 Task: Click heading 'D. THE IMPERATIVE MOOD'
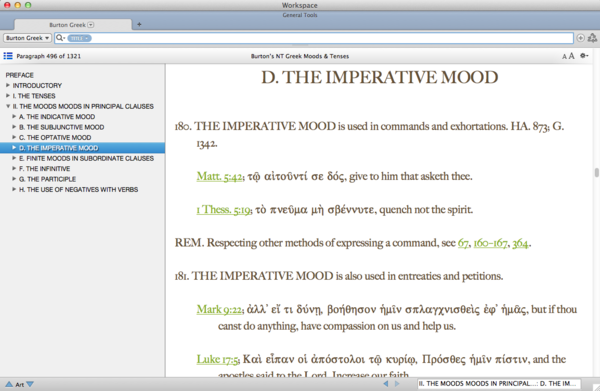[380, 77]
